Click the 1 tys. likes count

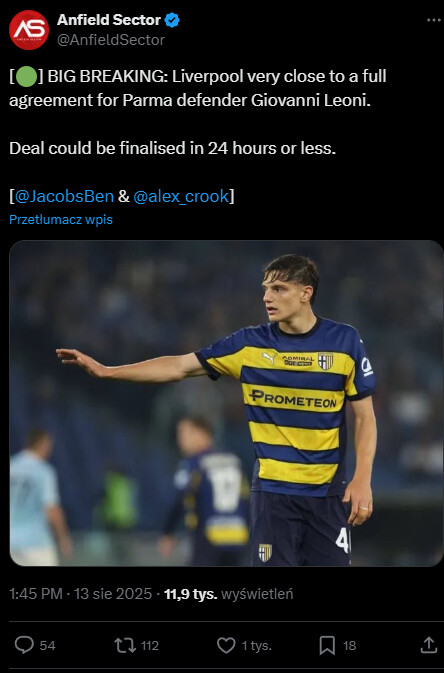(x=256, y=646)
